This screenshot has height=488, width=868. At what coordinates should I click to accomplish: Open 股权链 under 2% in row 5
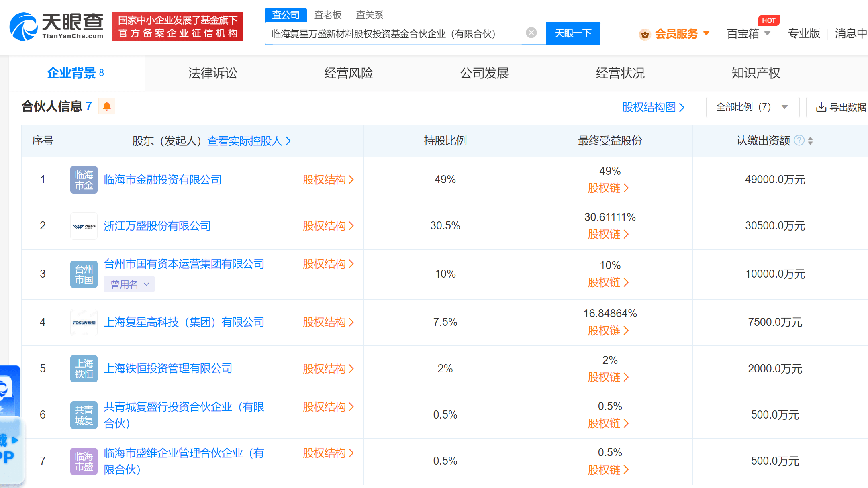coord(608,377)
